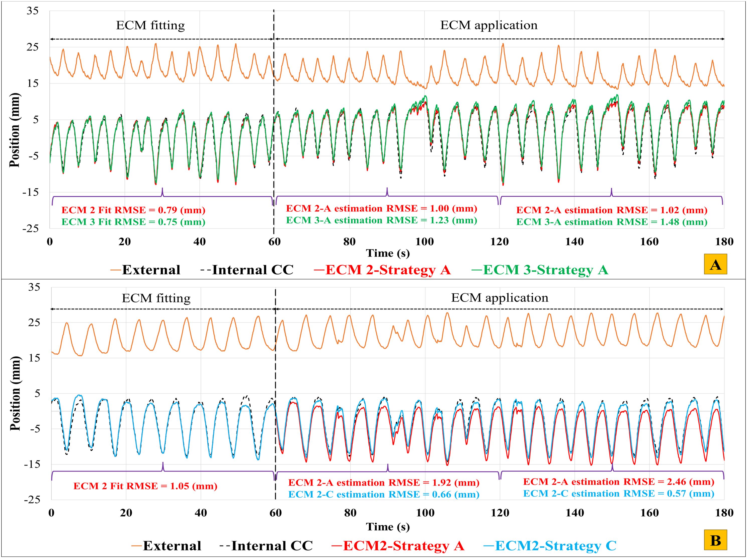The width and height of the screenshot is (747, 560).
Task: Click the yellow panel B label box
Action: click(715, 540)
